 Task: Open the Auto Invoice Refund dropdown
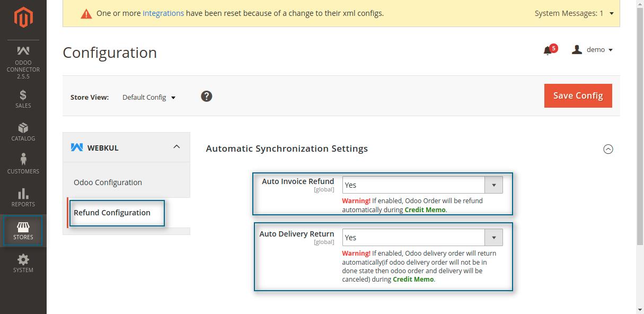422,185
